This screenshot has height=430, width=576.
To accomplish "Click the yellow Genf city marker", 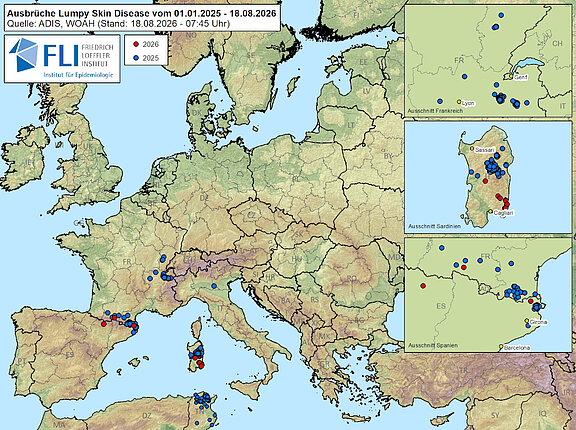I will coord(511,76).
